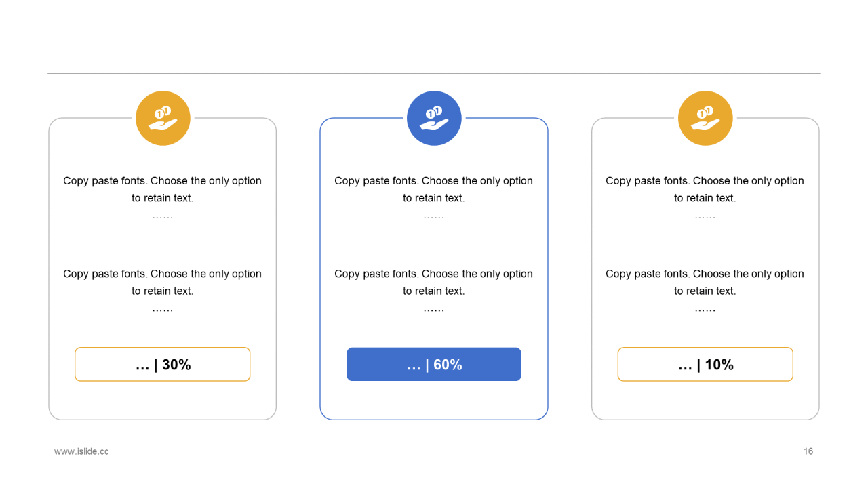Click the slide number 16
Image resolution: width=868 pixels, height=488 pixels.
coord(808,451)
